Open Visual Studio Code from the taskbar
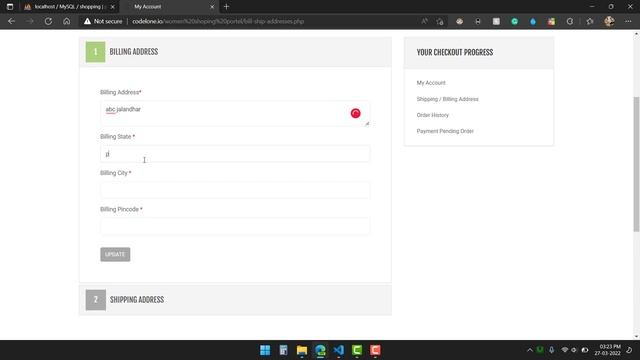 339,350
